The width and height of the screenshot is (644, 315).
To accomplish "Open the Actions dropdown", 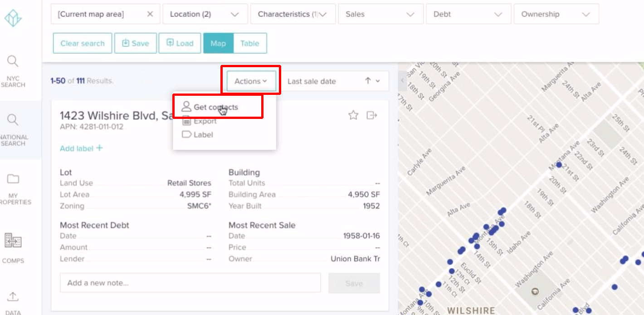I will 251,81.
